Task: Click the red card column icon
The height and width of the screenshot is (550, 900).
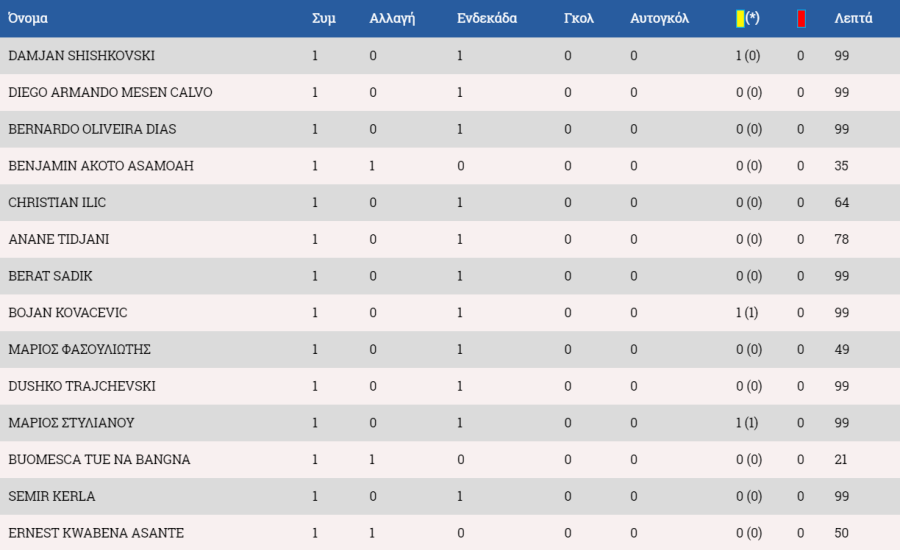Action: 801,19
